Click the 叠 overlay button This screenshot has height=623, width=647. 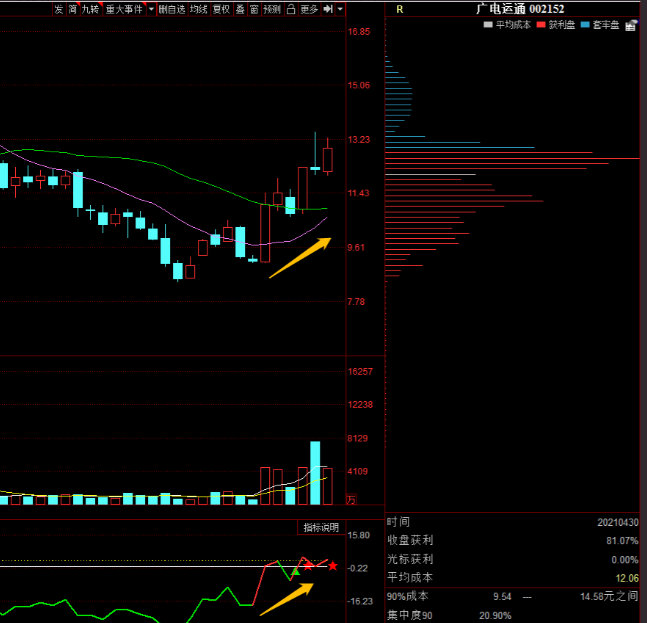click(240, 9)
